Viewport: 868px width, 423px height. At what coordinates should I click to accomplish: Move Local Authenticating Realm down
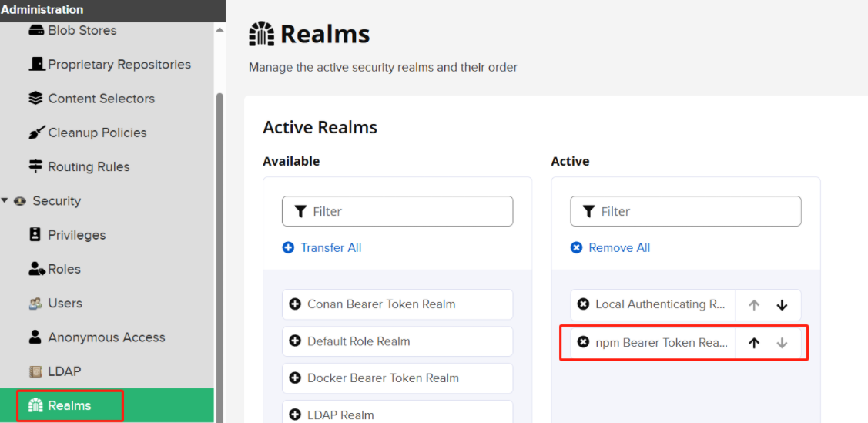pos(783,305)
